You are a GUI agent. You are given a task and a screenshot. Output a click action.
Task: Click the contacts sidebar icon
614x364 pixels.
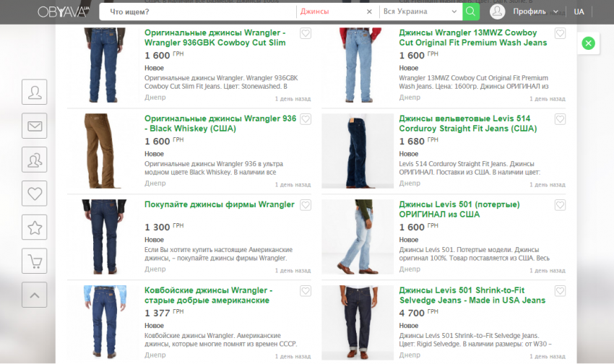click(x=35, y=160)
